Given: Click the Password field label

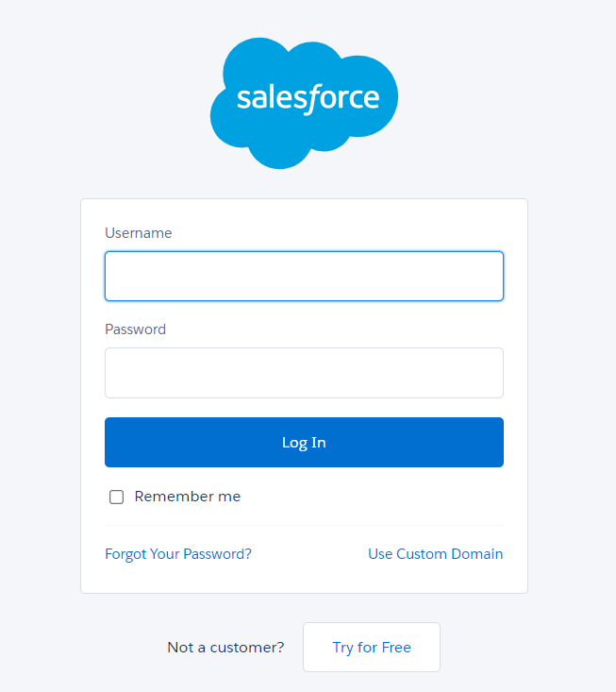Looking at the screenshot, I should coord(135,329).
